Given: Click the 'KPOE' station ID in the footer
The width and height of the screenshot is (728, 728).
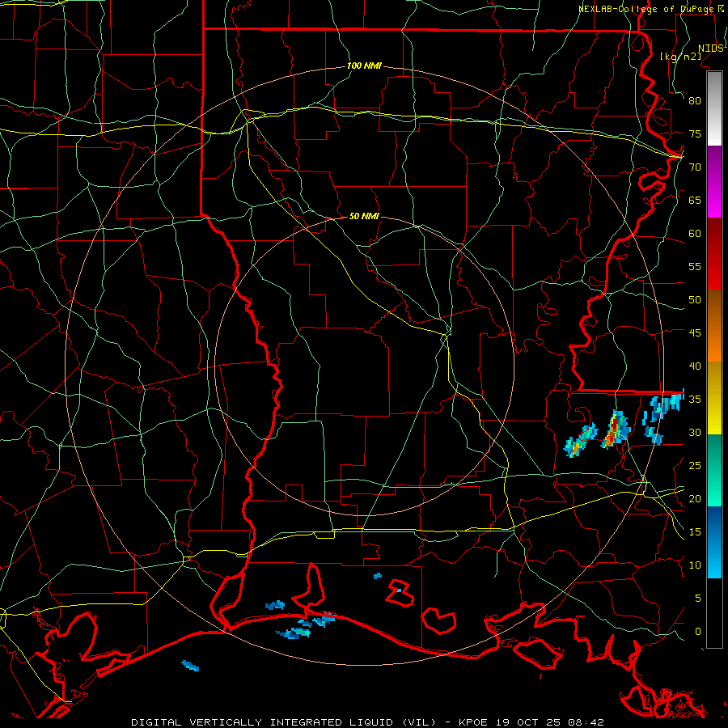Looking at the screenshot, I should pos(473,722).
